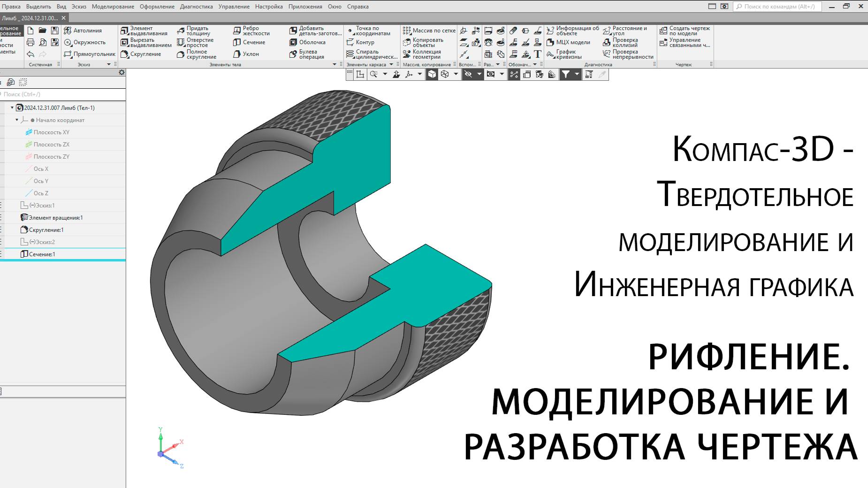Toggle the hide objects eye button

tap(469, 74)
